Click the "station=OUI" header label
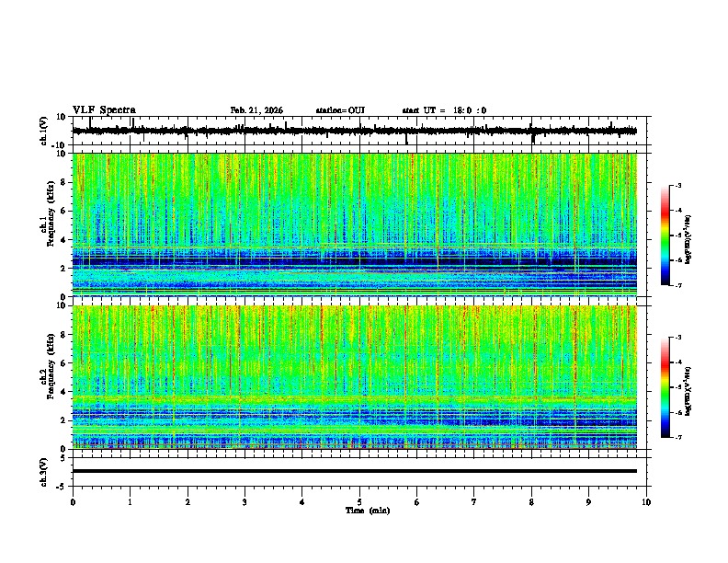 pos(340,110)
